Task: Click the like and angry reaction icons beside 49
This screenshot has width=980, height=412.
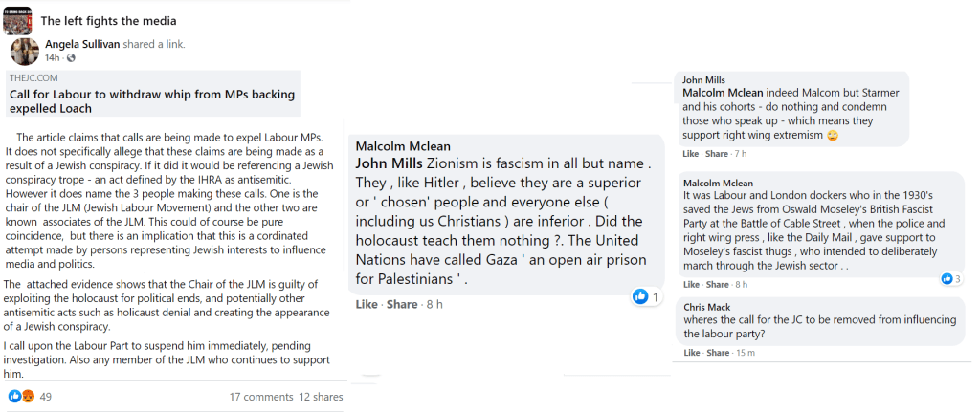Action: pyautogui.click(x=22, y=396)
